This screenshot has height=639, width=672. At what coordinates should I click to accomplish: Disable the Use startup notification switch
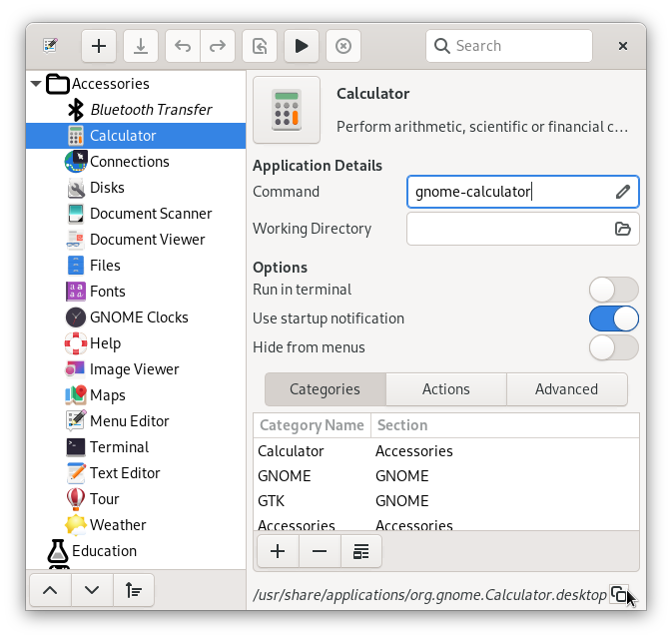point(613,319)
